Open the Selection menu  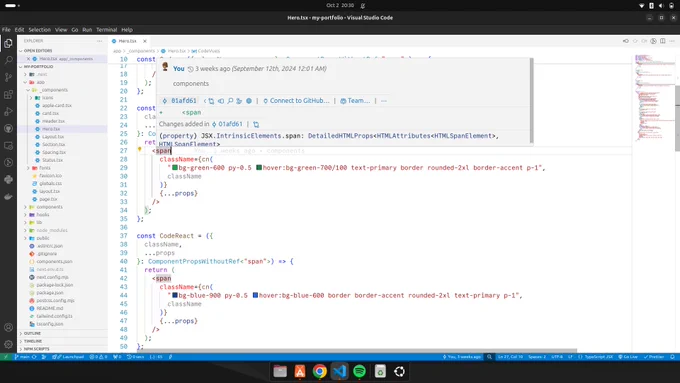coord(39,29)
